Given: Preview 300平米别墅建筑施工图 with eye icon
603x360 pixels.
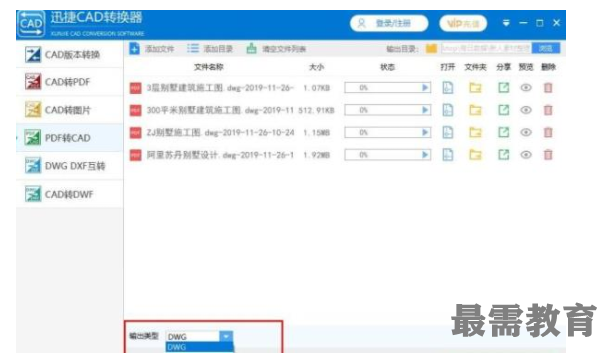Looking at the screenshot, I should pyautogui.click(x=526, y=110).
